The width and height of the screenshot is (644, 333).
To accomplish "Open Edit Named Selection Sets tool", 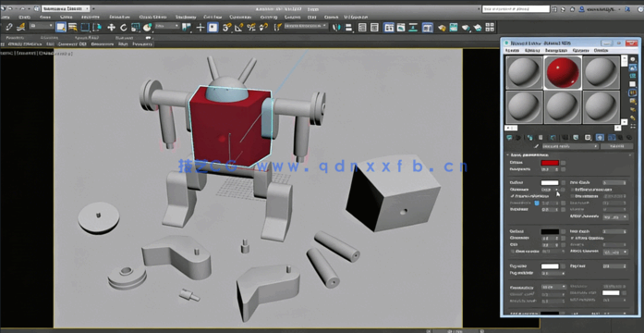I will pos(278,28).
